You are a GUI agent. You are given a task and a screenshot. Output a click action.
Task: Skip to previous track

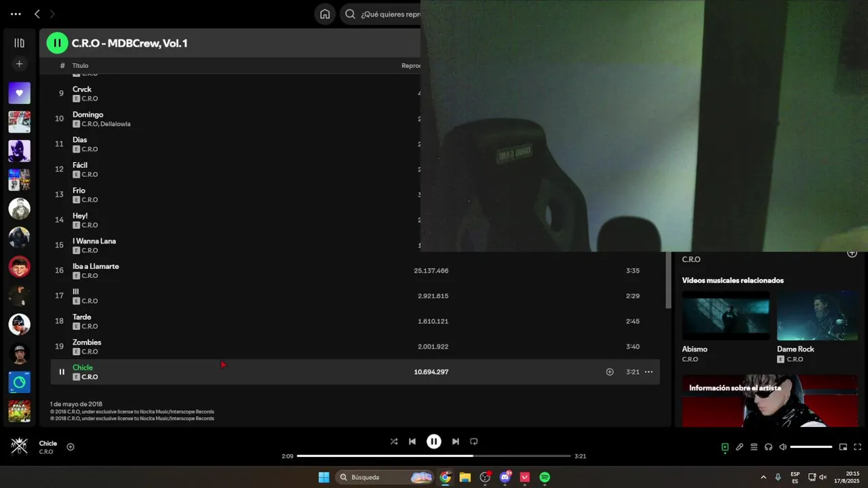coord(412,441)
